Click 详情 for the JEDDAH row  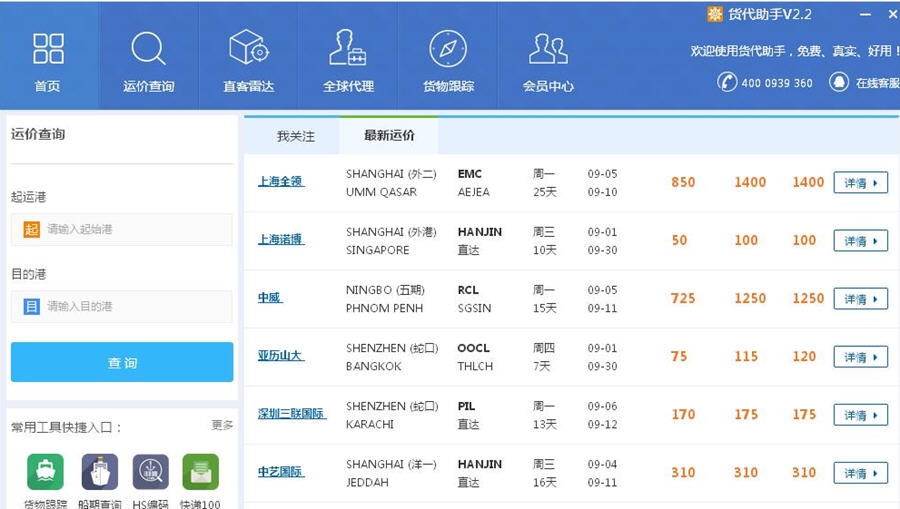pyautogui.click(x=860, y=473)
